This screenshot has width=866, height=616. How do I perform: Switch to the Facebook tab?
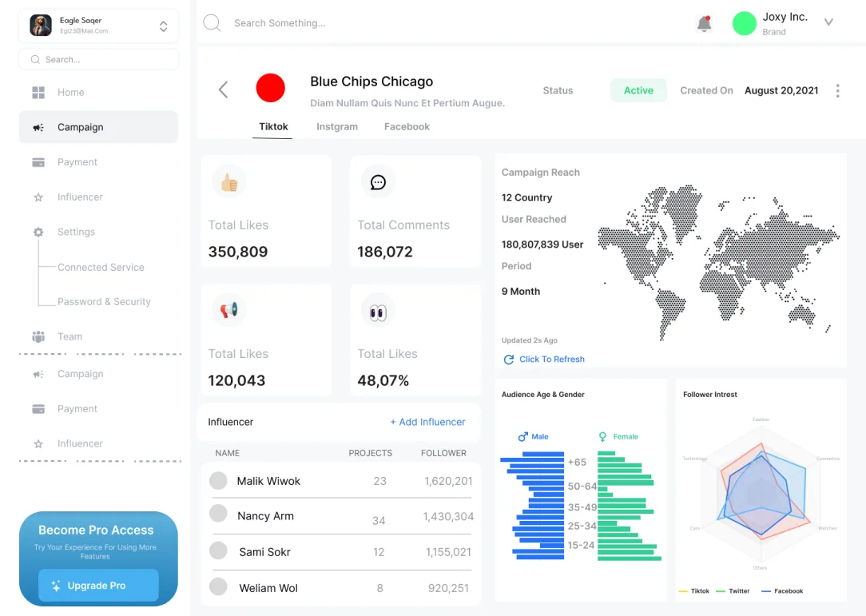(x=407, y=126)
